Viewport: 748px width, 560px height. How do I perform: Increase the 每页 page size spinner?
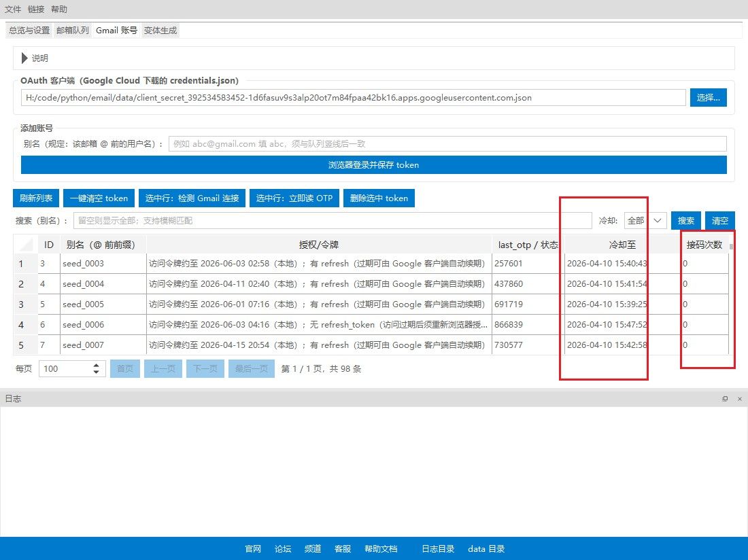coord(97,365)
